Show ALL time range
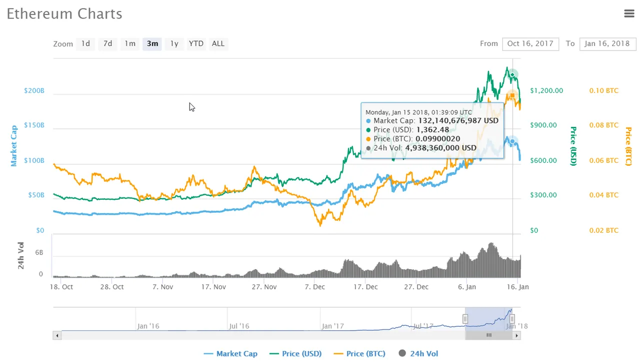Viewport: 640px width, 364px height. coord(218,44)
